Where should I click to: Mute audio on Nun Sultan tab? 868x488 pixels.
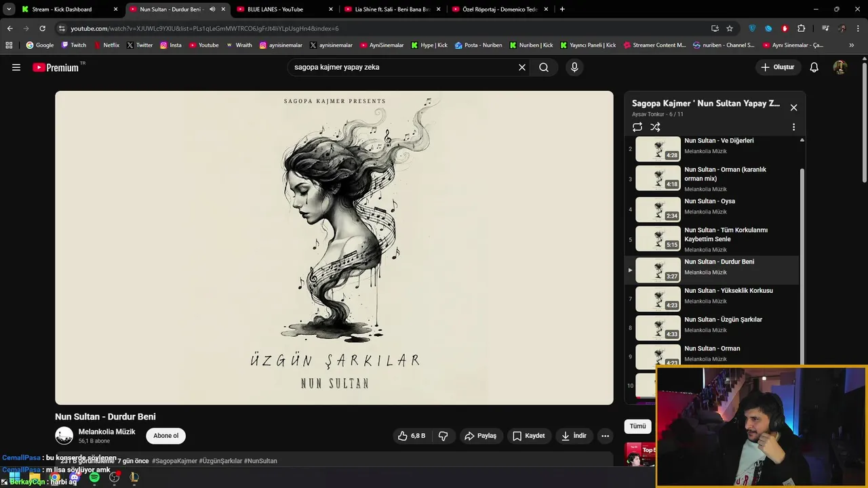point(212,9)
